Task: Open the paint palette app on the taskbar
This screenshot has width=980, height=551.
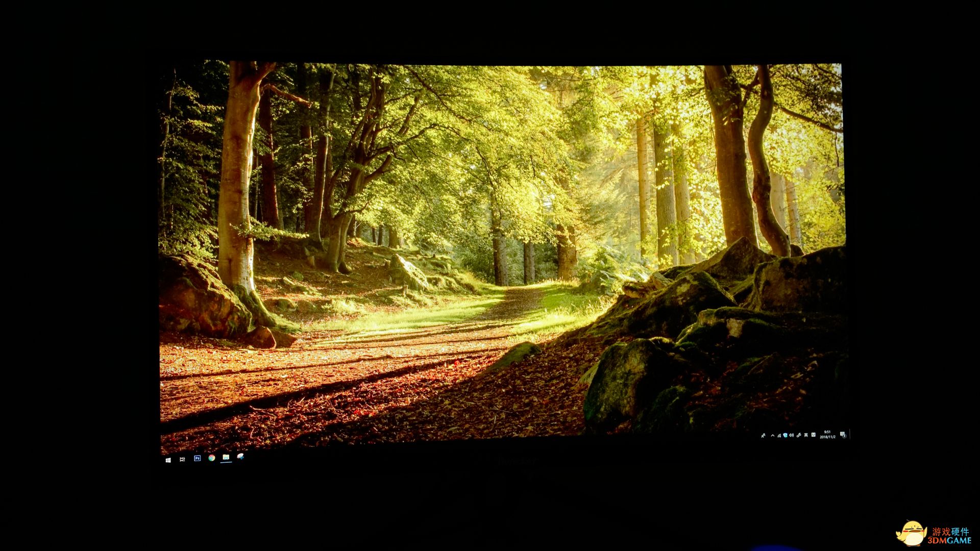Action: coord(240,456)
